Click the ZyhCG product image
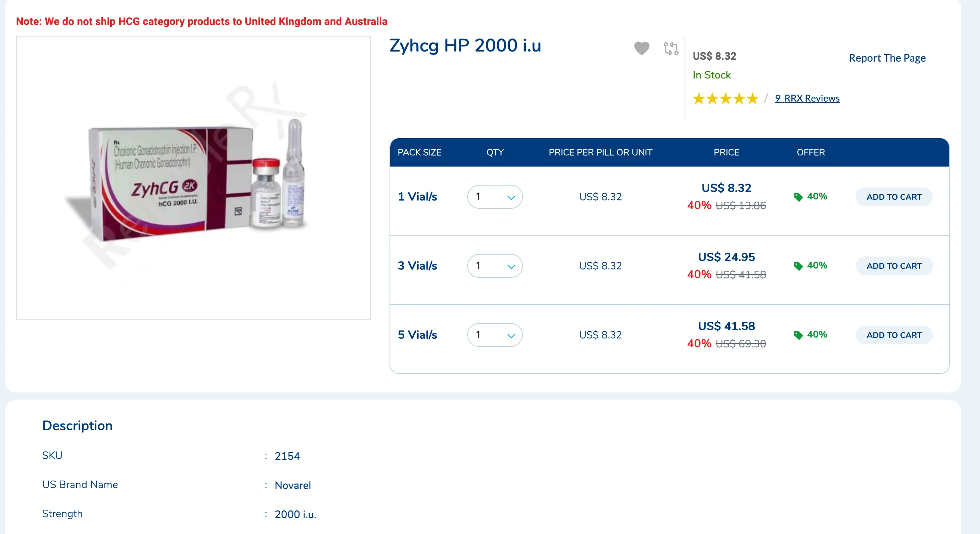The height and width of the screenshot is (534, 980). point(193,178)
